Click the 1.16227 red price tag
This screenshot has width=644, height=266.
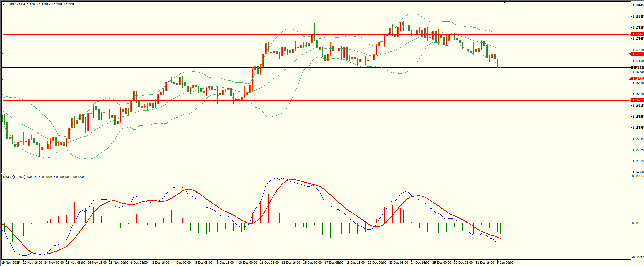click(x=638, y=100)
